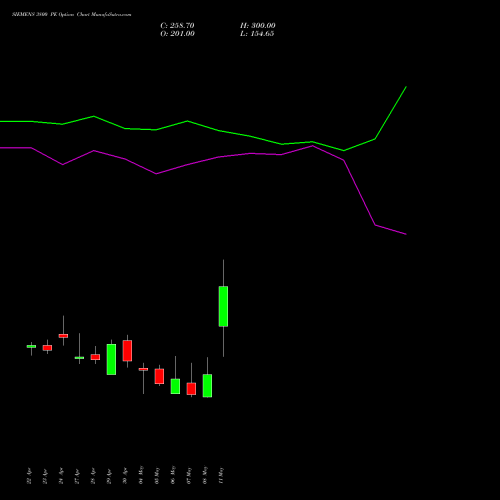Click the tall green candle for 11 May

coord(223,306)
